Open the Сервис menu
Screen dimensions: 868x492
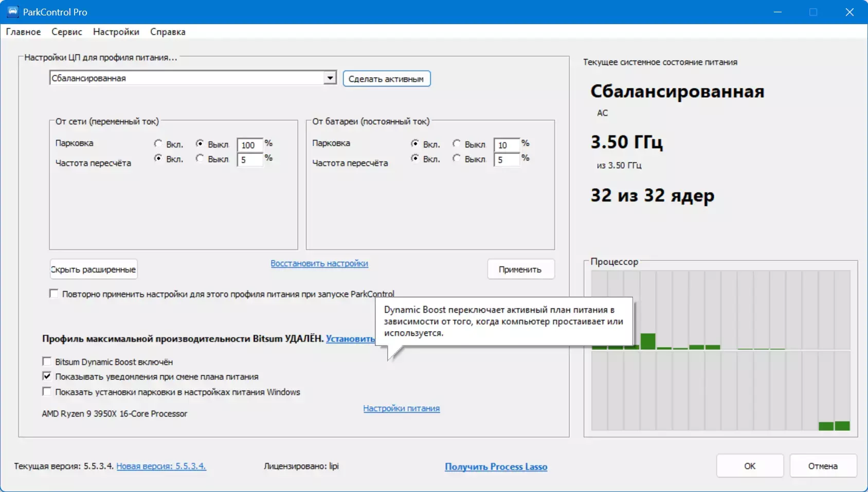66,32
